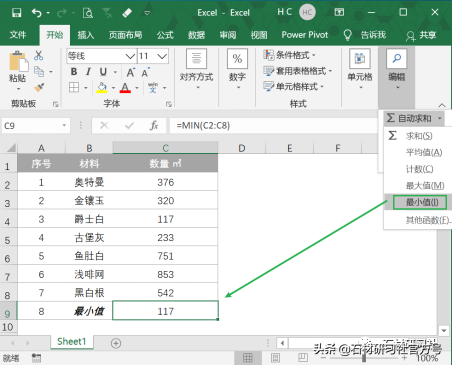Open the ribbon display options icon
452x365 pixels.
(339, 12)
